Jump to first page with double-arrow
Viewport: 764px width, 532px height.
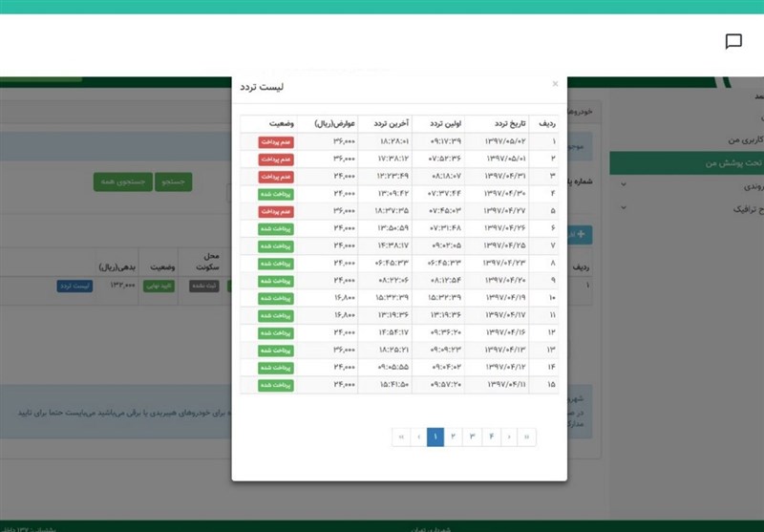pos(400,436)
